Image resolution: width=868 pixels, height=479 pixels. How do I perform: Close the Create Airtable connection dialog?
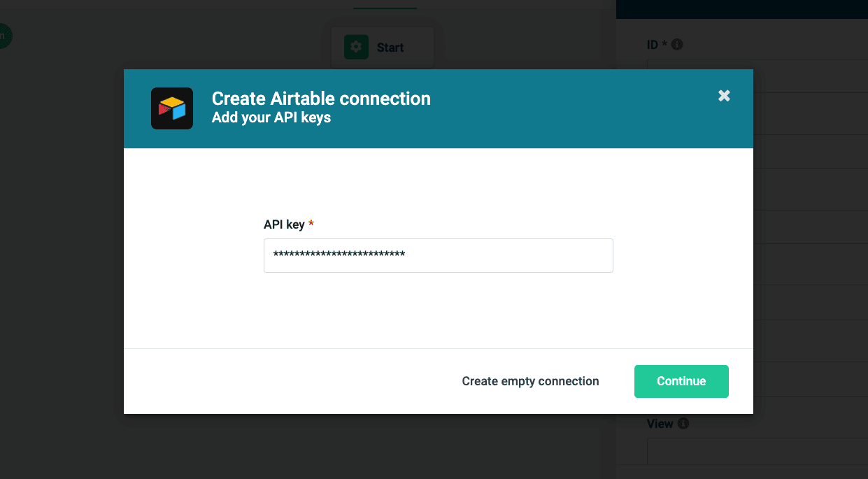click(724, 96)
